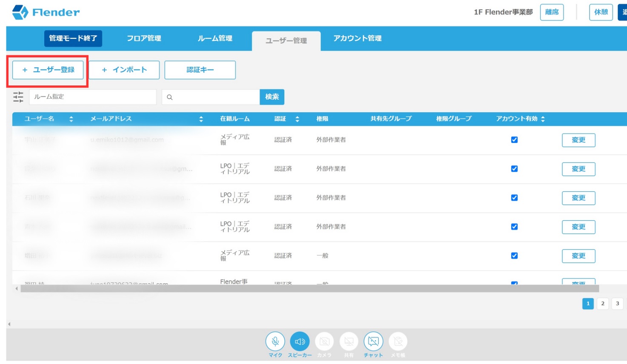Screen dimensions: 627x364
Task: Turn on the camera icon
Action: point(324,341)
